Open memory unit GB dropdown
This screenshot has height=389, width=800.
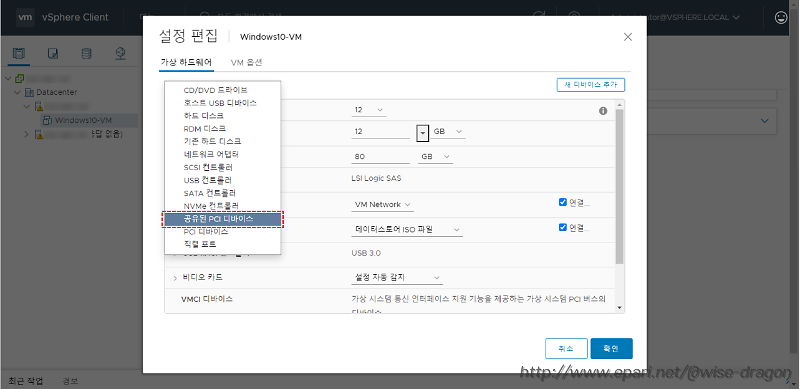tap(447, 132)
